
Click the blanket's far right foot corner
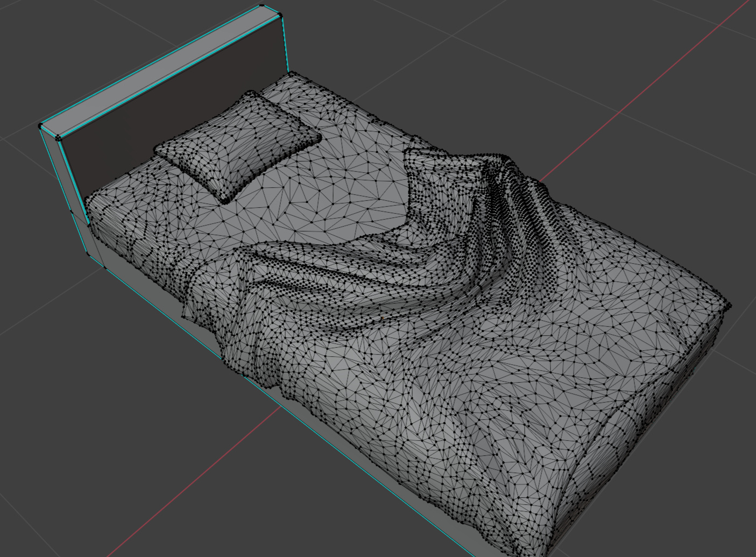[x=727, y=306]
